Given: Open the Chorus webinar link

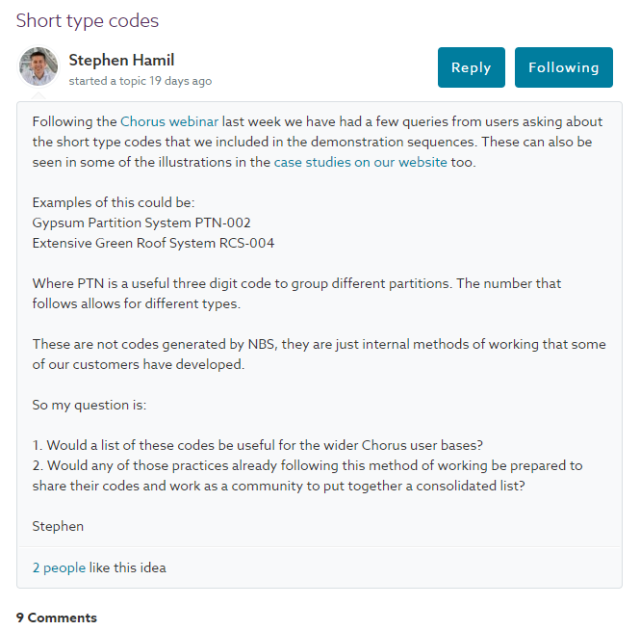Looking at the screenshot, I should click(169, 122).
